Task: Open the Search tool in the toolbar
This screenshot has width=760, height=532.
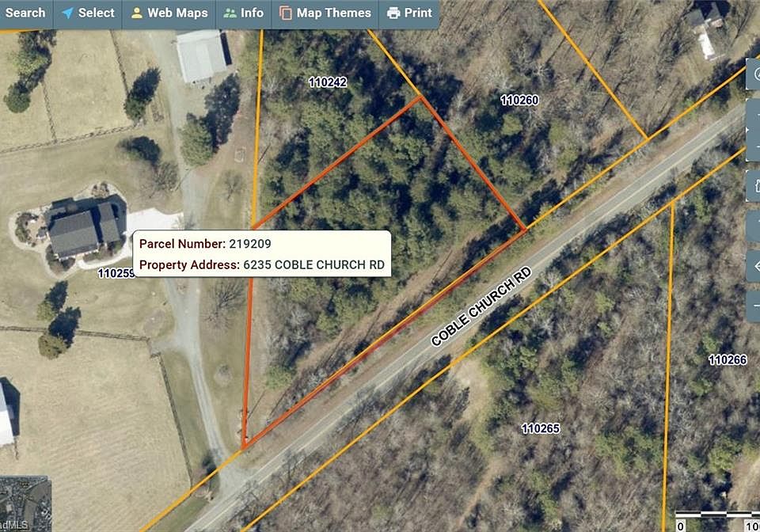Action: tap(25, 13)
